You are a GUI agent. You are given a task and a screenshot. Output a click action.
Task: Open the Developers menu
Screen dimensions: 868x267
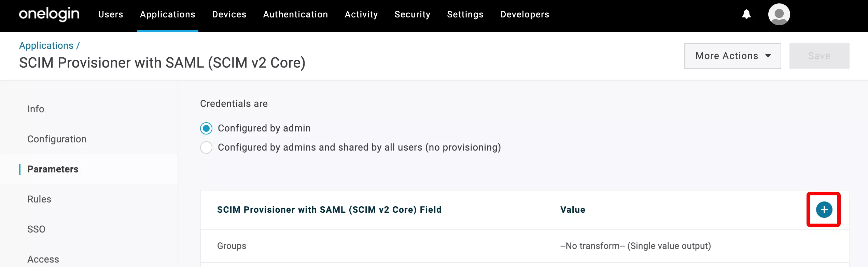point(524,14)
